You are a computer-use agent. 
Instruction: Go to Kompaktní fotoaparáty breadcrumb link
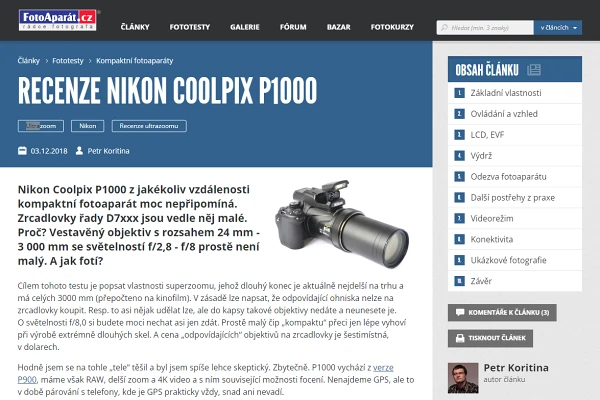pyautogui.click(x=135, y=60)
